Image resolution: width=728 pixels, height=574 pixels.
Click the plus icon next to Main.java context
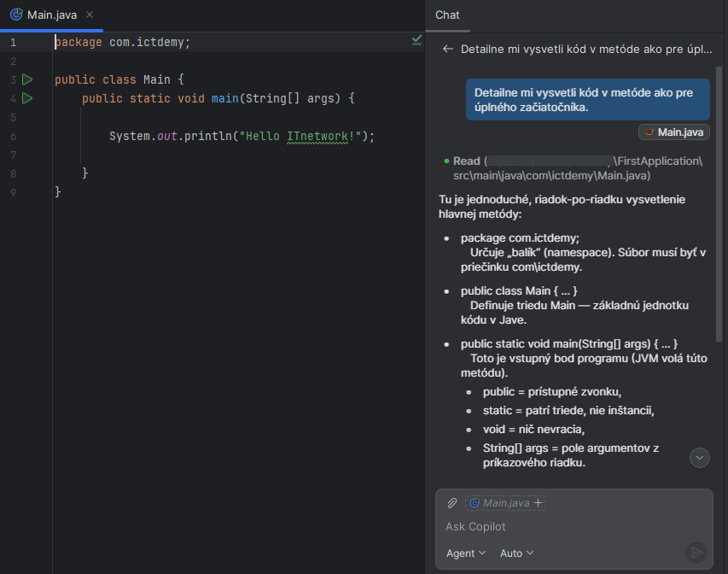point(539,503)
